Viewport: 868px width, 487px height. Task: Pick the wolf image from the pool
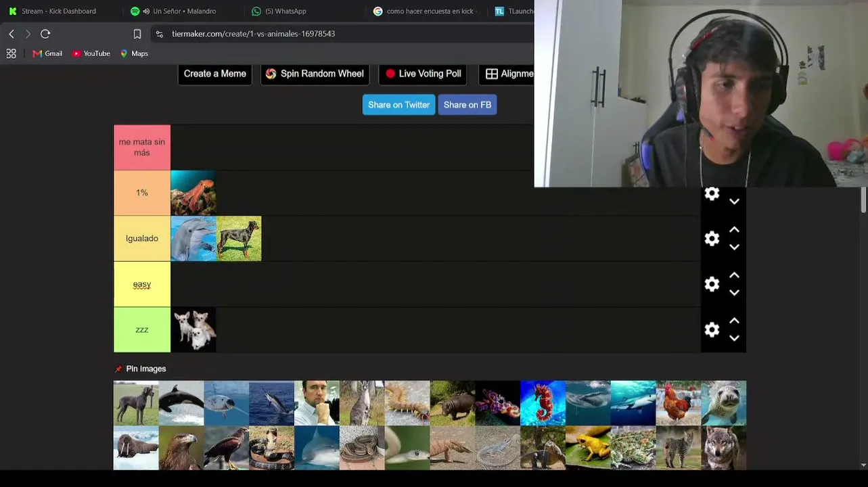724,448
